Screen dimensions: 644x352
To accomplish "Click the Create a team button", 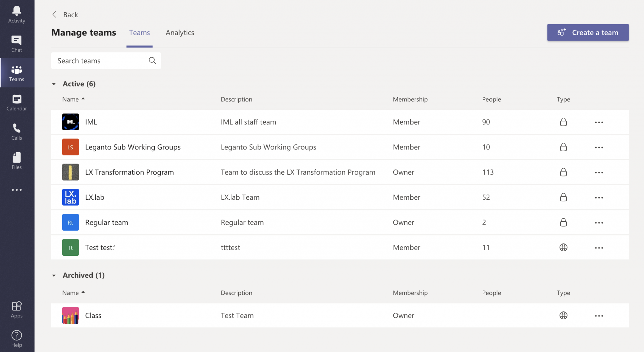I will pyautogui.click(x=588, y=32).
